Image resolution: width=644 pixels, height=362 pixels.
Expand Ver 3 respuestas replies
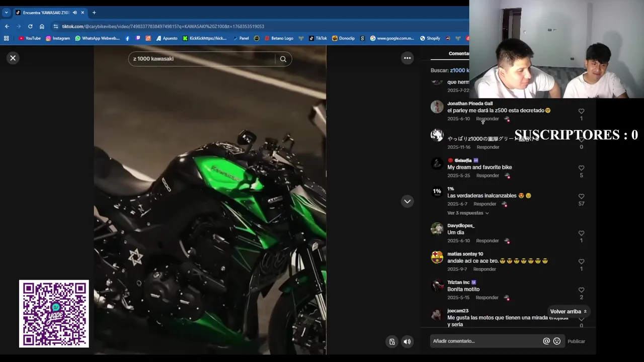coord(468,213)
